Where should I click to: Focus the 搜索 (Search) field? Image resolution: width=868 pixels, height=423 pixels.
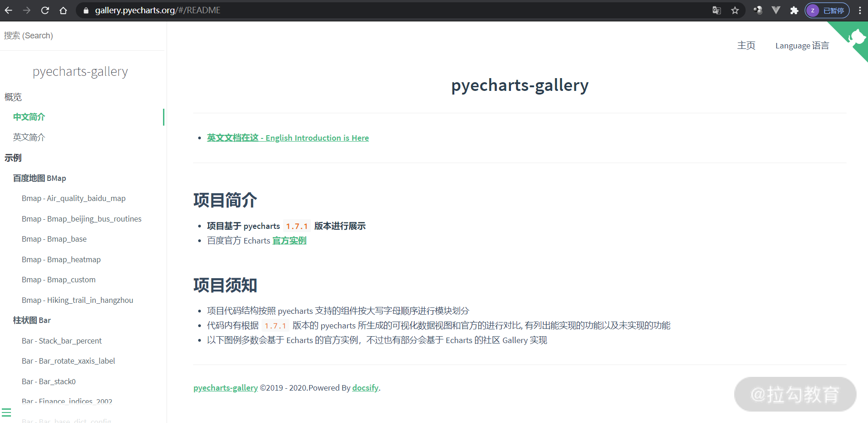click(x=82, y=36)
